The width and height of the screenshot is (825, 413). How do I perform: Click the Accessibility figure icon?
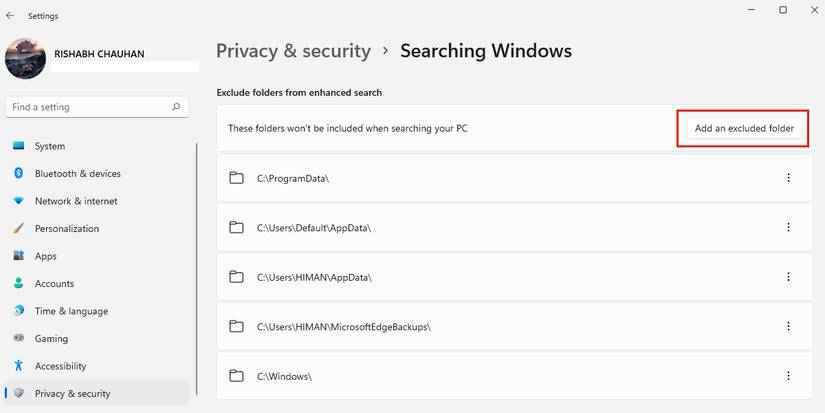click(18, 366)
